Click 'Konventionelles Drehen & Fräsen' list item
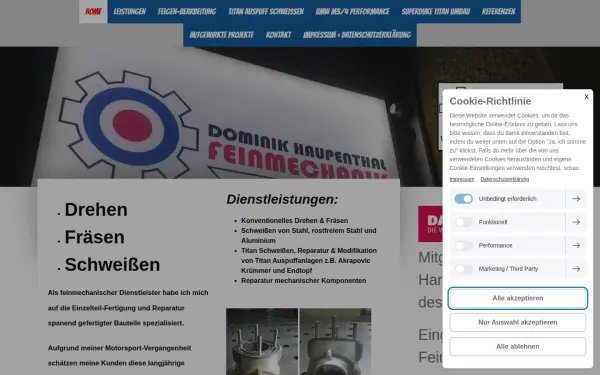Viewport: 600px width, 375px height. pos(294,220)
